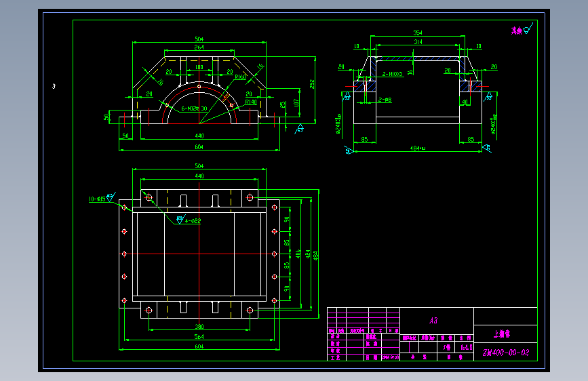Select the 10-φ15 hole callout

click(97, 199)
